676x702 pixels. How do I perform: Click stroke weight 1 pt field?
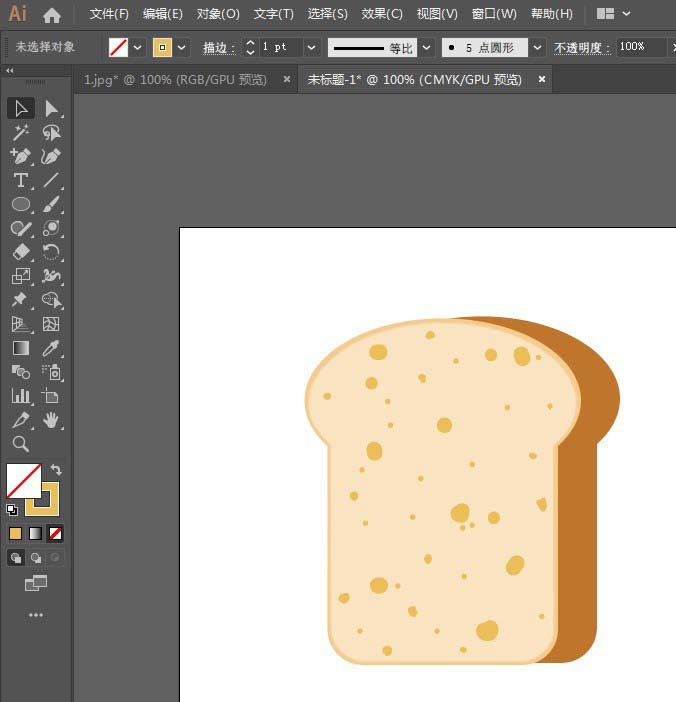280,47
